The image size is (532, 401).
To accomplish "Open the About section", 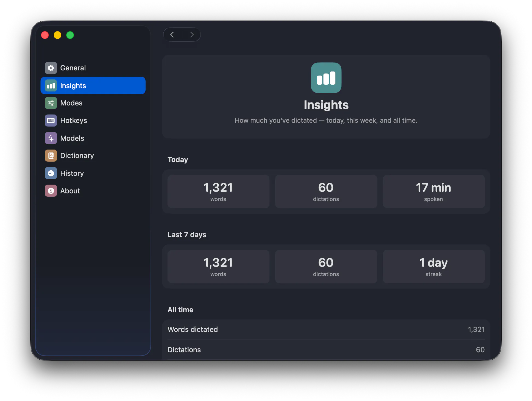I will (93, 191).
